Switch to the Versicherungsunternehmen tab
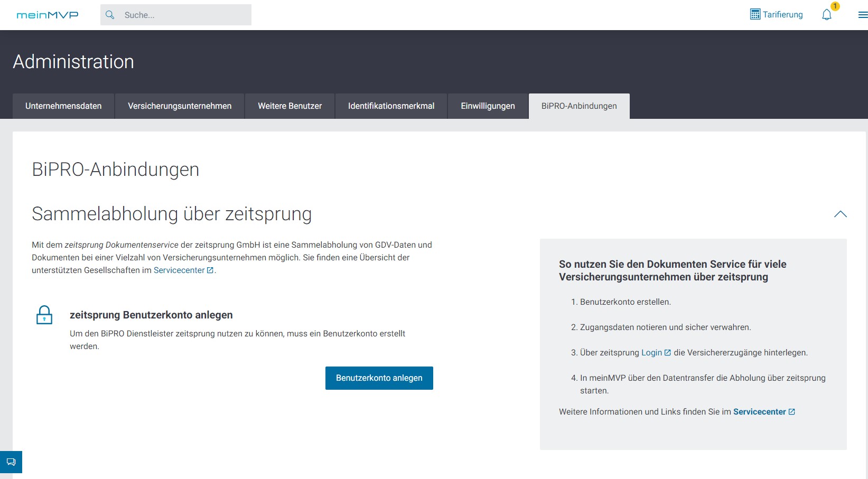 [x=180, y=106]
